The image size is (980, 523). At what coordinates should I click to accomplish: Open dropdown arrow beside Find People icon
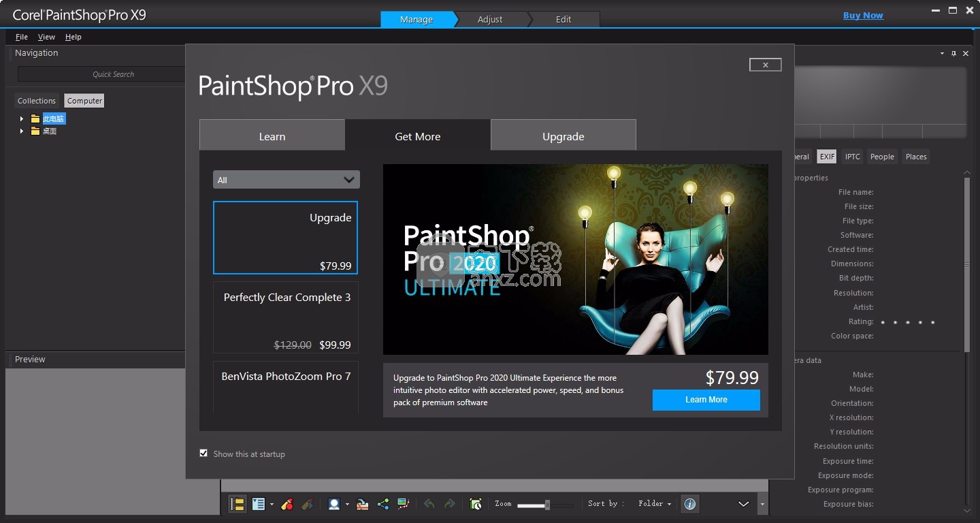click(x=347, y=505)
